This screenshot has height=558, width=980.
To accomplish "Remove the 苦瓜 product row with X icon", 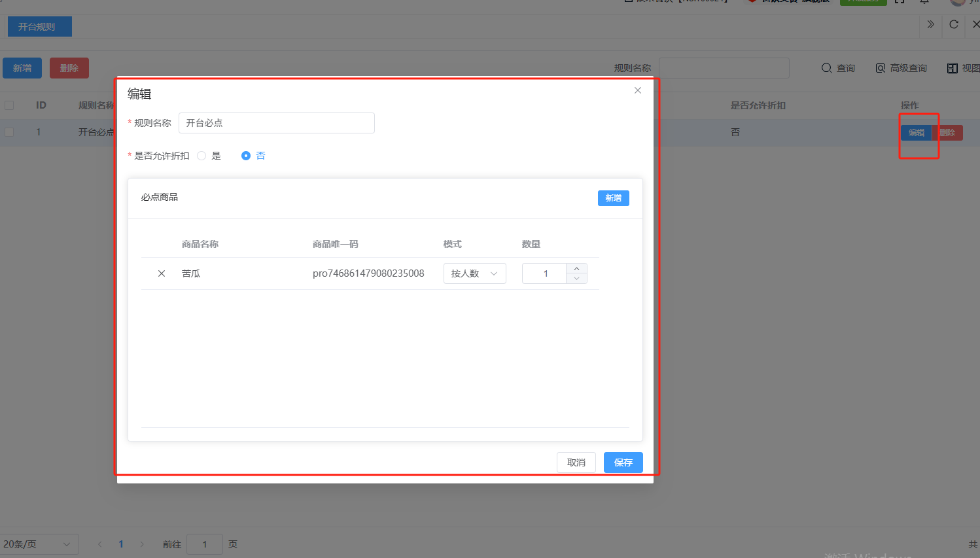I will click(162, 273).
